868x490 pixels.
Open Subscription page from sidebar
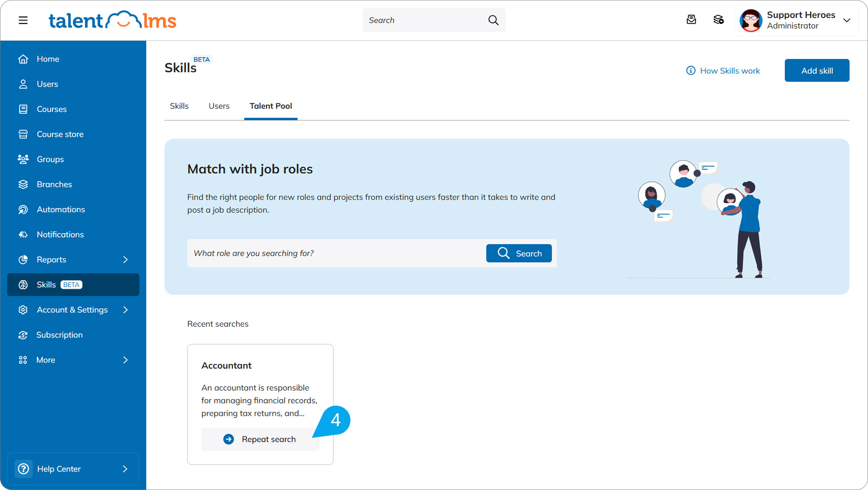pyautogui.click(x=59, y=335)
